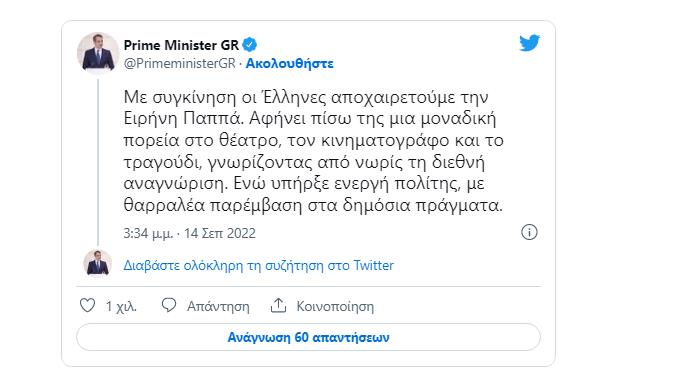The height and width of the screenshot is (384, 674).
Task: Open the tweet info circle icon
Action: 529,232
